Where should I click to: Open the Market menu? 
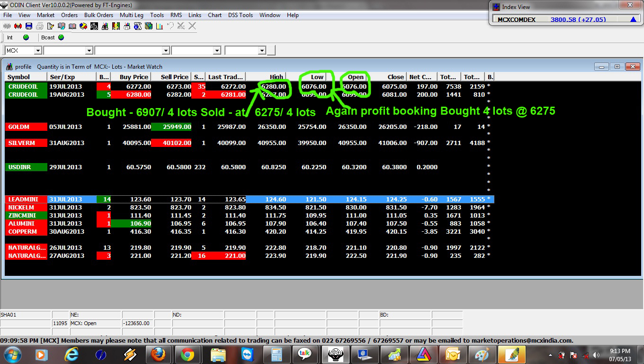click(x=46, y=15)
